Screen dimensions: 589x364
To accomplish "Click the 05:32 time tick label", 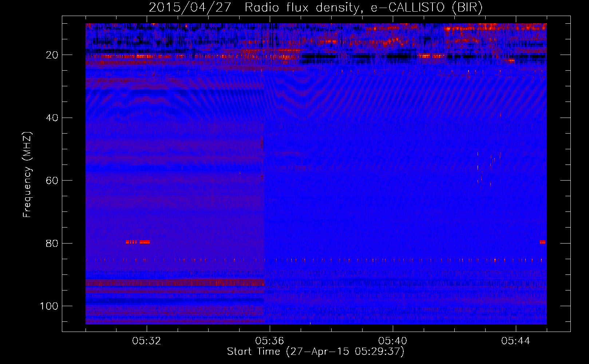I will pyautogui.click(x=147, y=341).
